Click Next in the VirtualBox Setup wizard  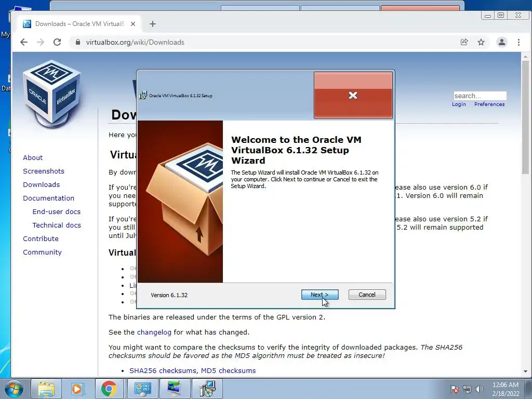[x=320, y=295]
